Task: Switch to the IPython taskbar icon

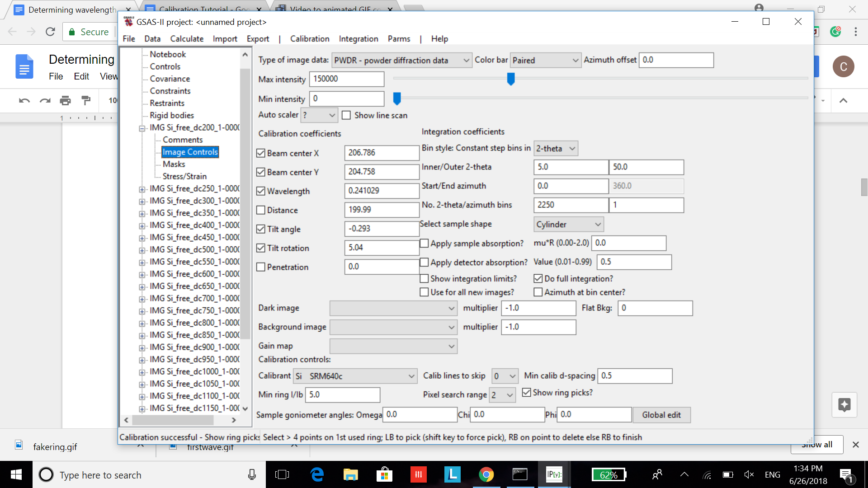Action: pyautogui.click(x=554, y=474)
